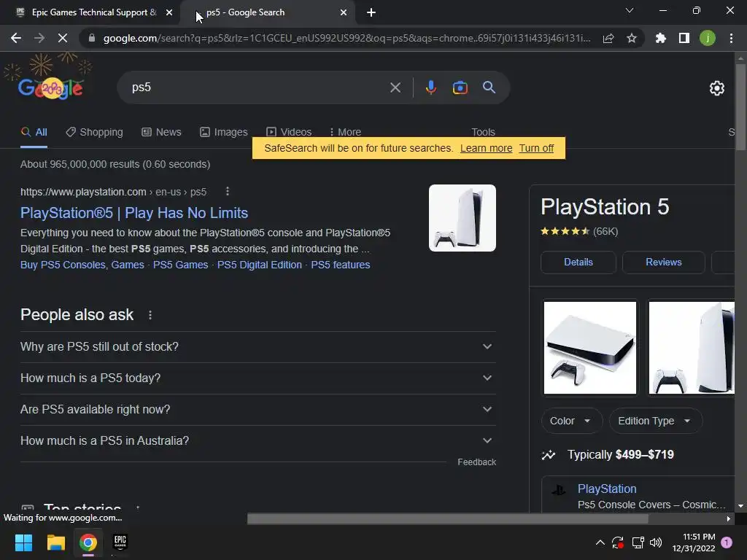Switch to Videos results
747x560 pixels.
click(289, 132)
